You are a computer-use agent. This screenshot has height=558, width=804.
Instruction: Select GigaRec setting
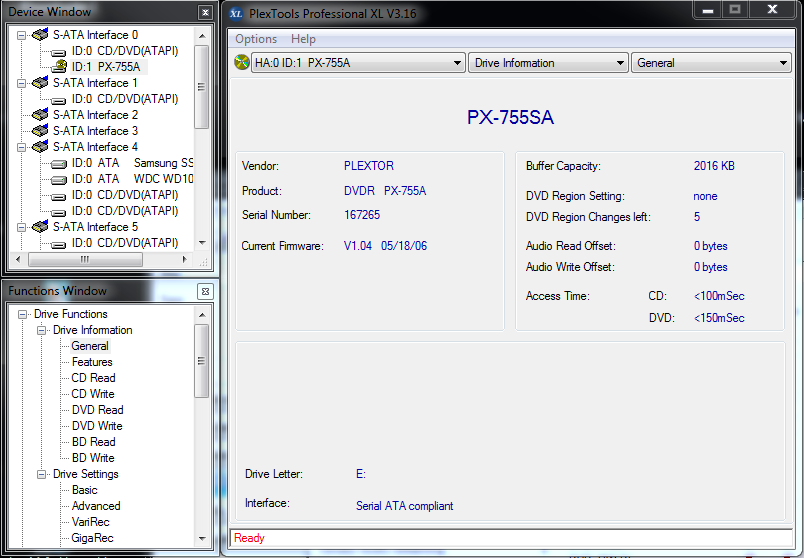tap(92, 537)
